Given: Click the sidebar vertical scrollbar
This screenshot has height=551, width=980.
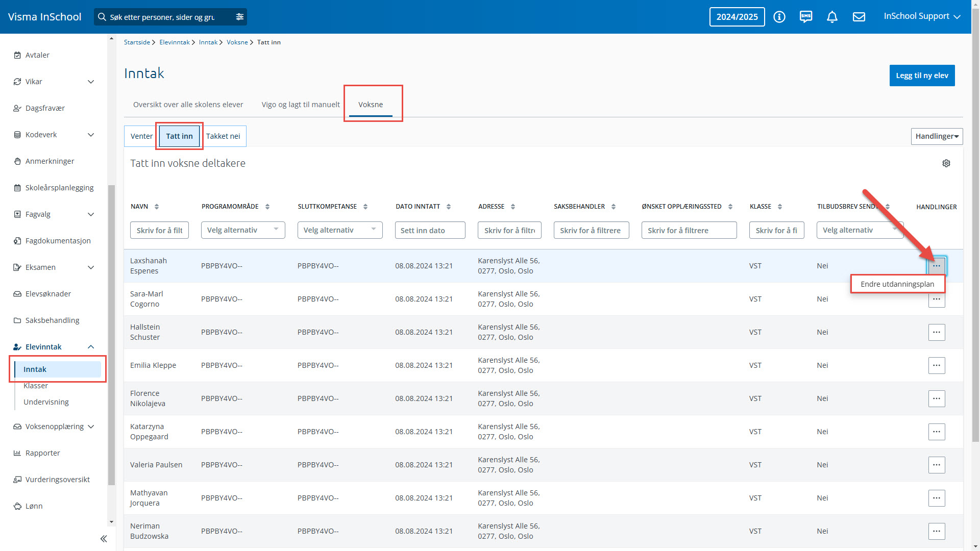Looking at the screenshot, I should click(x=111, y=332).
